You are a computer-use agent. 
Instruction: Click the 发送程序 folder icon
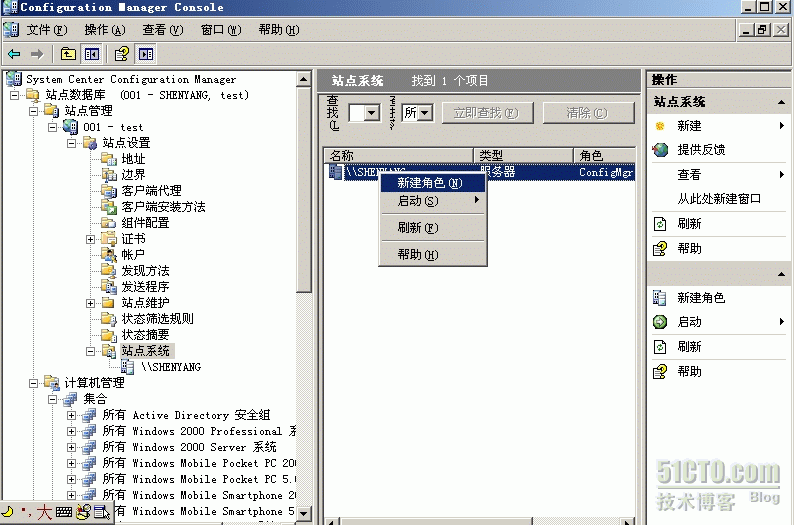[x=109, y=287]
